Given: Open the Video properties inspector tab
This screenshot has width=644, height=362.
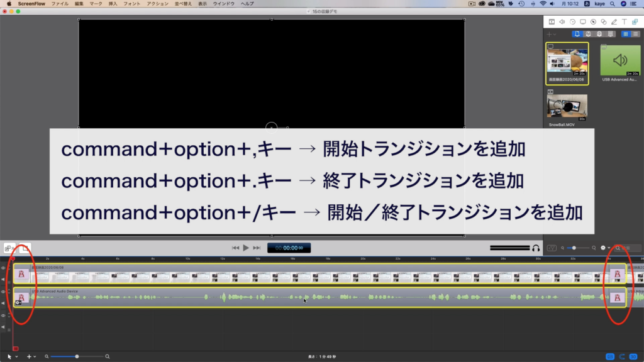Looking at the screenshot, I should click(x=552, y=21).
